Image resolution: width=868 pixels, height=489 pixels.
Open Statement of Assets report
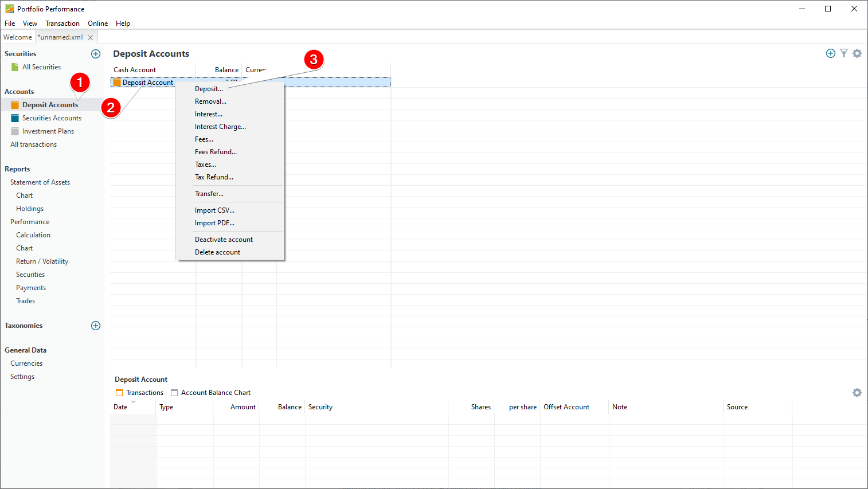click(40, 182)
